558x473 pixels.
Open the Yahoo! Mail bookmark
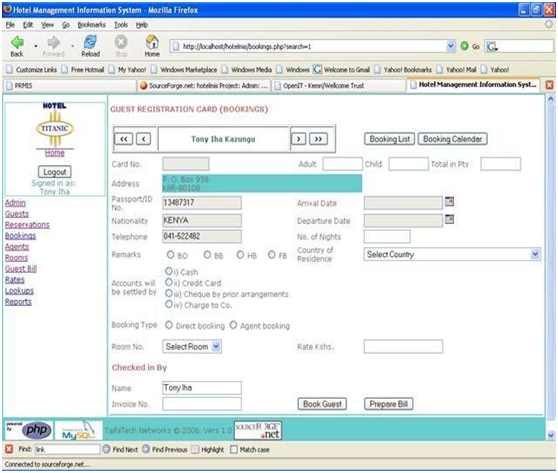[x=457, y=69]
